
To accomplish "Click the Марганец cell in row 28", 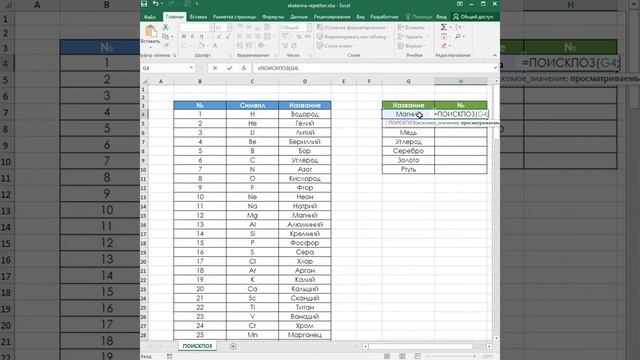I will click(304, 335).
